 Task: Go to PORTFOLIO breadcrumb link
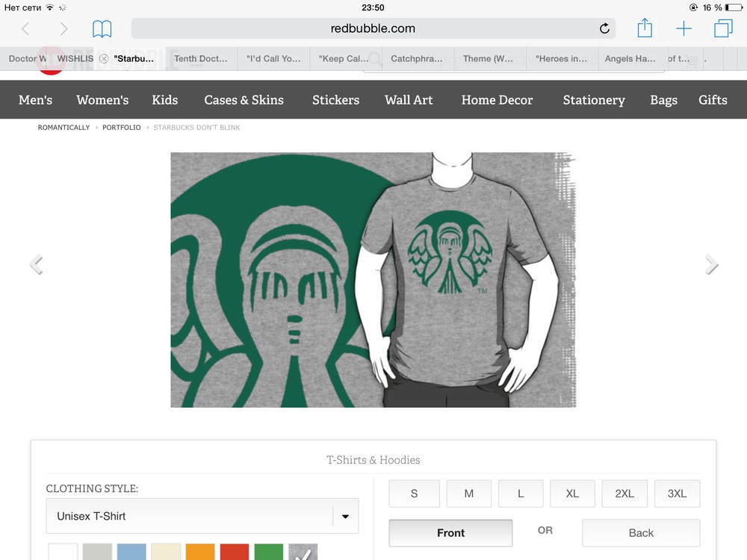(122, 128)
